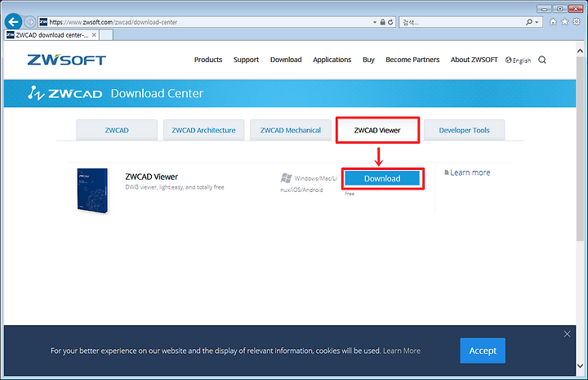Open the address bar history dropdown arrow

[x=375, y=22]
